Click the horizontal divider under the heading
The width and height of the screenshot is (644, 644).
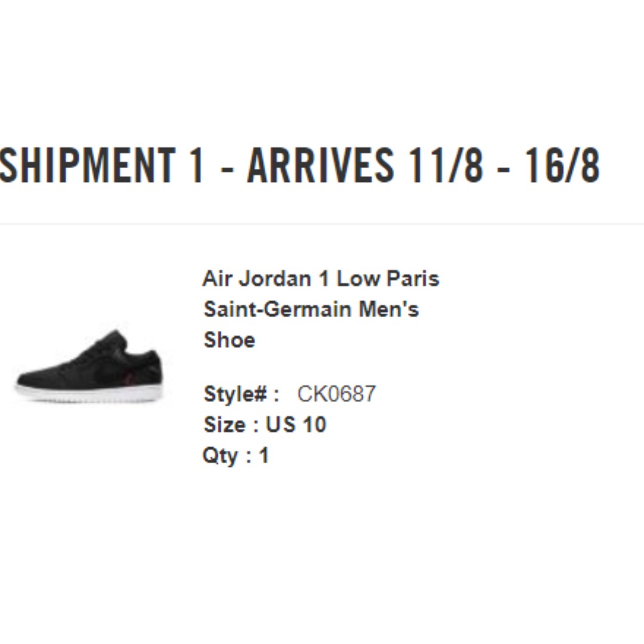[x=322, y=224]
